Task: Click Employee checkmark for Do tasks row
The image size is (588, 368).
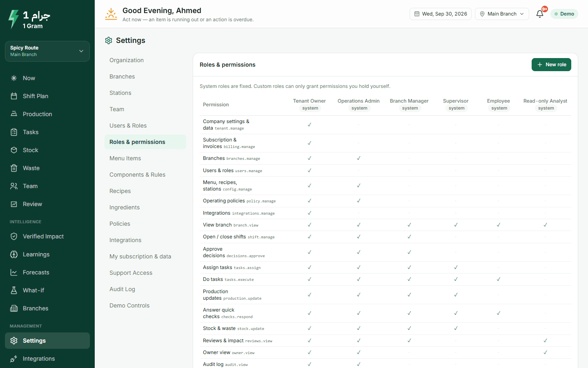Action: [499, 279]
